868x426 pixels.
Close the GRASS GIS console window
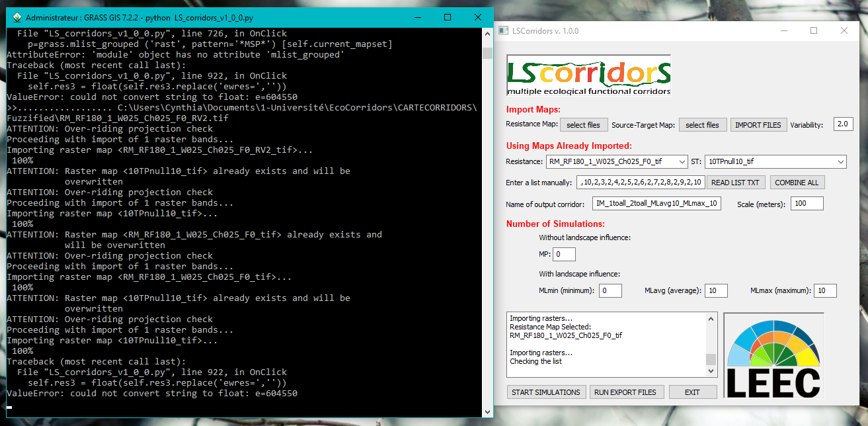478,17
